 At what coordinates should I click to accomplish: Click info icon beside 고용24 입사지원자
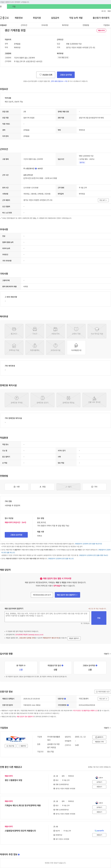pyautogui.click(x=97, y=665)
